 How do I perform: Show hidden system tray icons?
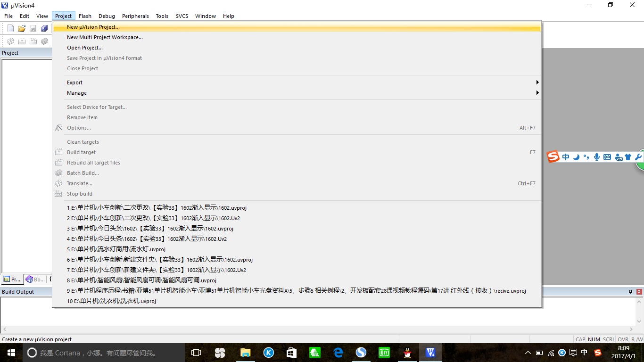(x=528, y=353)
